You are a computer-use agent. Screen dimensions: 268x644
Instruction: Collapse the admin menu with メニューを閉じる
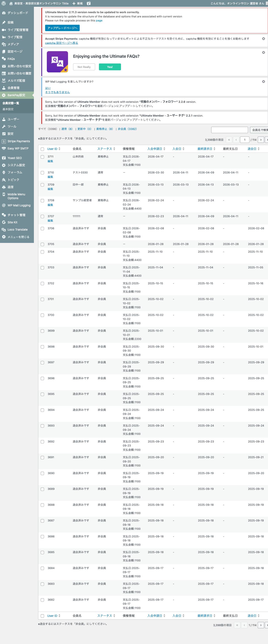pyautogui.click(x=18, y=237)
